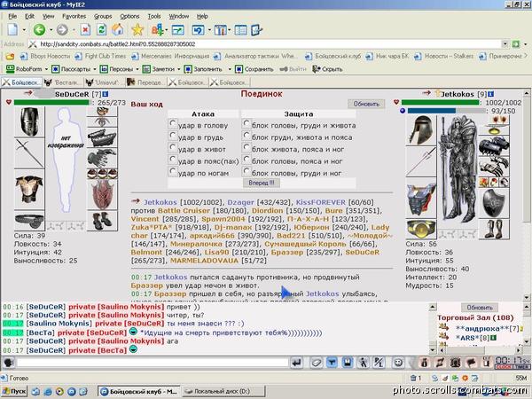
Task: Open the Tools menu
Action: pyautogui.click(x=154, y=16)
